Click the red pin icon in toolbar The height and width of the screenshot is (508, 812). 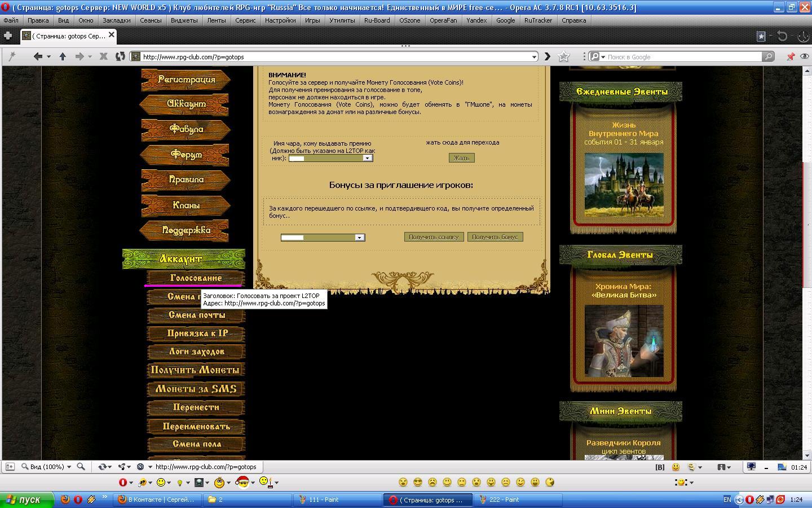[791, 56]
